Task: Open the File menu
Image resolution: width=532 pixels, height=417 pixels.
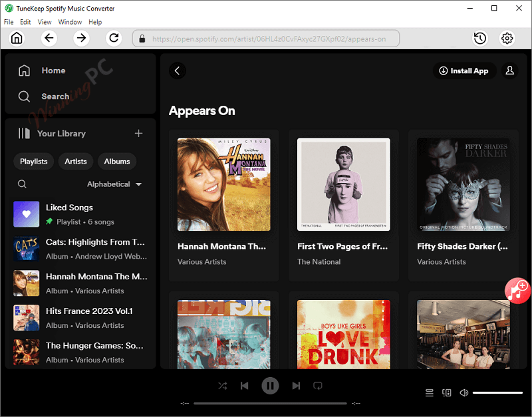Action: [x=9, y=22]
